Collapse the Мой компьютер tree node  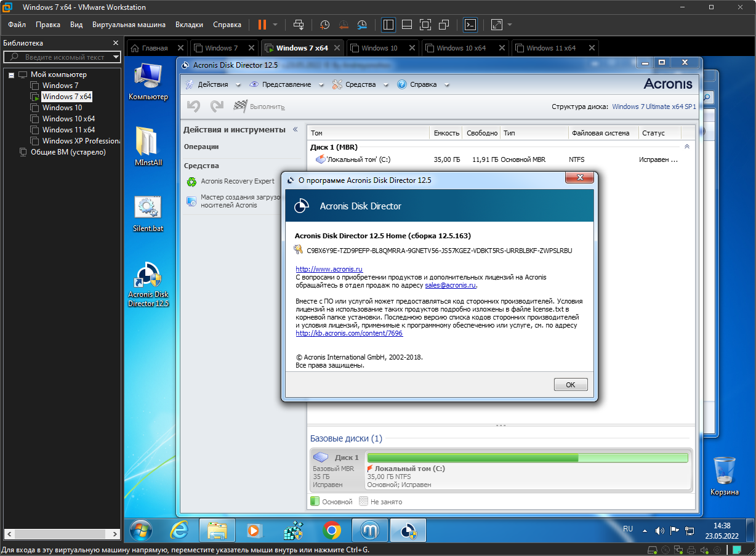click(x=11, y=75)
